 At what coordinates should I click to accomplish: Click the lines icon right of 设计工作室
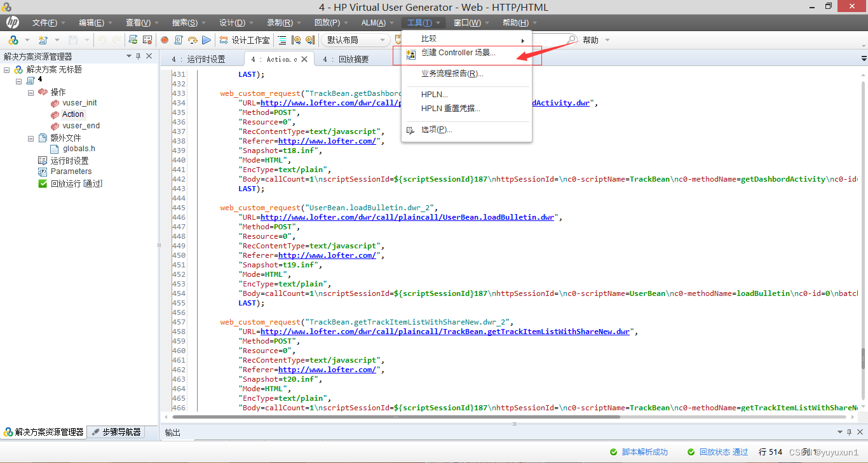click(x=283, y=40)
